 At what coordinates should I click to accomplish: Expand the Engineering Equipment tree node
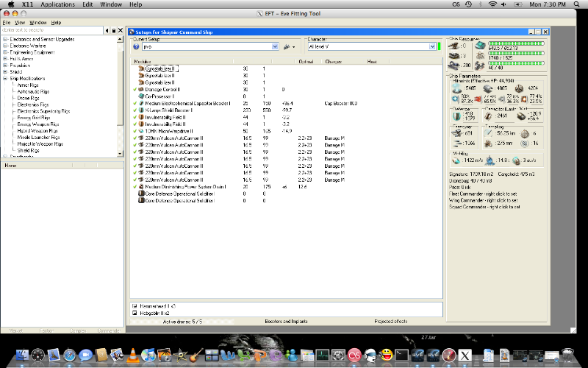(5, 52)
